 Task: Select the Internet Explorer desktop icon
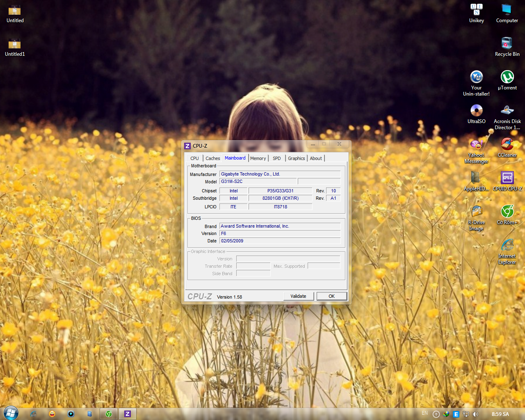507,251
